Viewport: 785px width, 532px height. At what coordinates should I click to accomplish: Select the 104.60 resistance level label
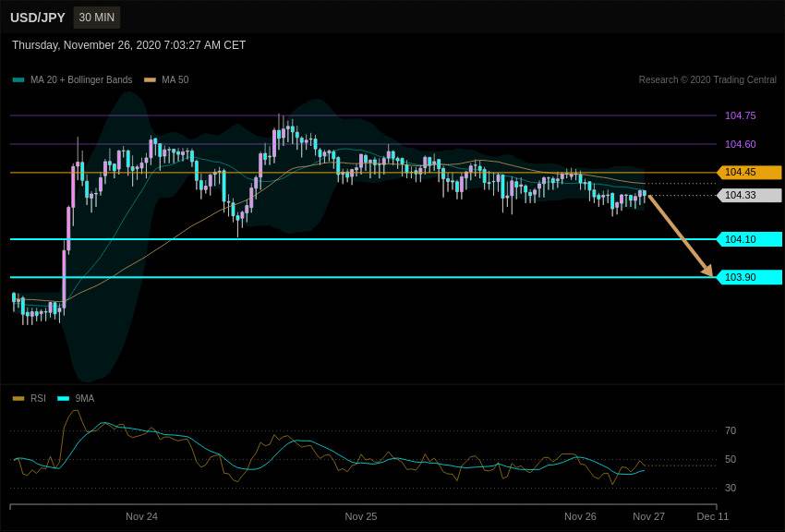click(740, 144)
